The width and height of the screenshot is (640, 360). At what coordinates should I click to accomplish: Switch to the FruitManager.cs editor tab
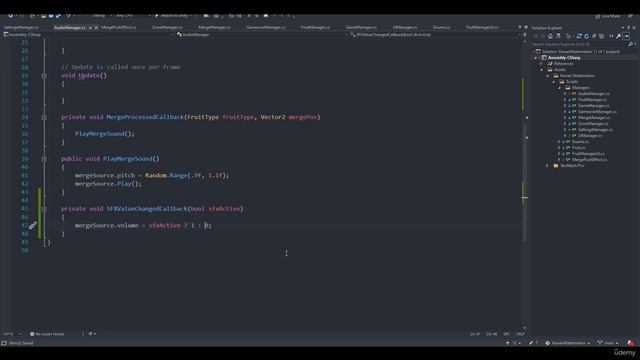[x=315, y=27]
